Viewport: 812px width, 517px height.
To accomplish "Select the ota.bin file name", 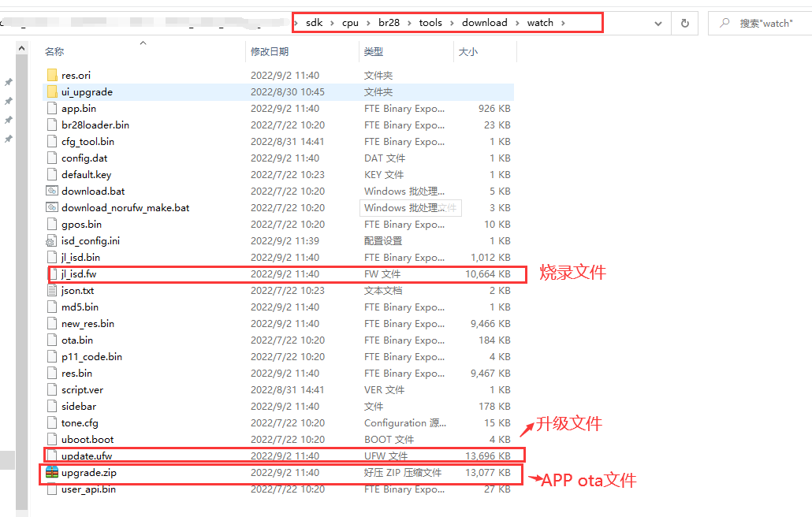I will click(x=77, y=340).
